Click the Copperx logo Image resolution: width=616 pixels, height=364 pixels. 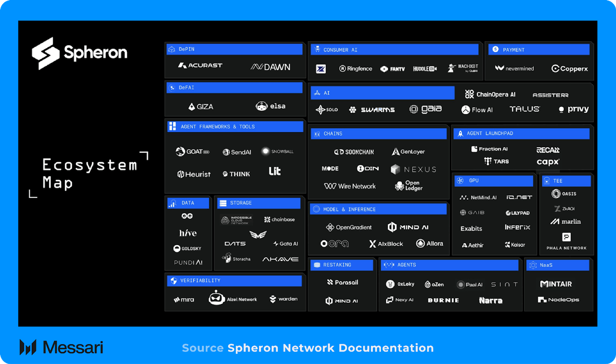pos(569,69)
